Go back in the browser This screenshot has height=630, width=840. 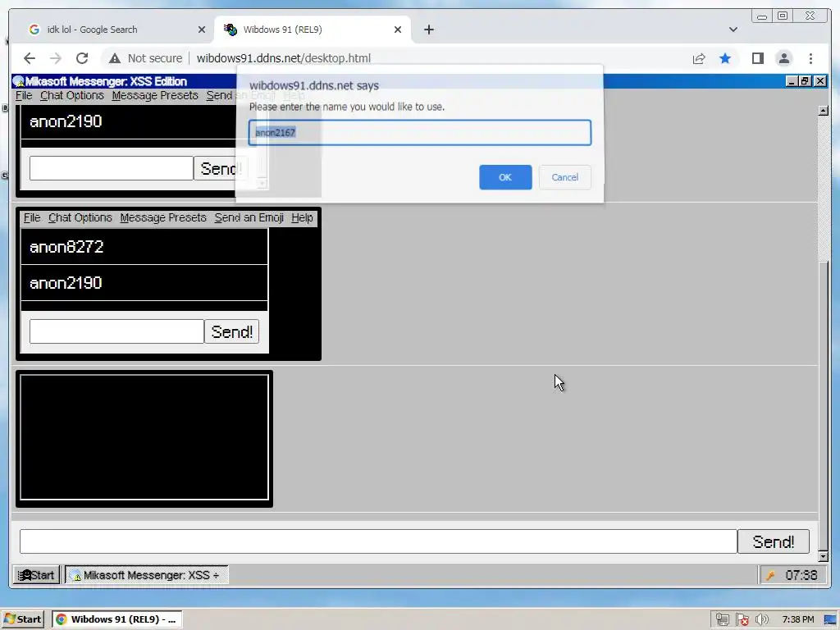click(x=30, y=58)
